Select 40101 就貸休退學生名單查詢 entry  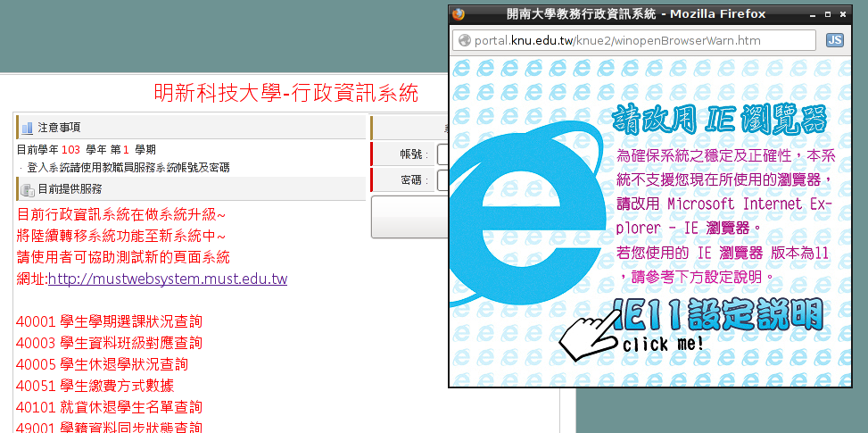click(109, 407)
